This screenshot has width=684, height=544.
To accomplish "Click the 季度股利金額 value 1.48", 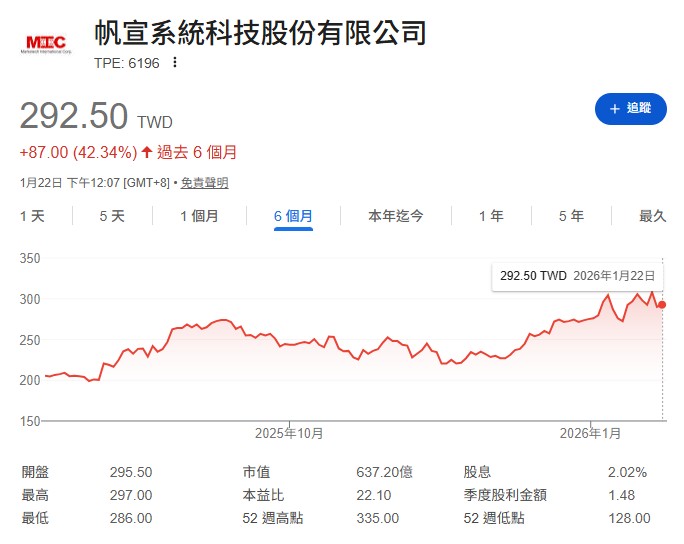I will click(622, 495).
